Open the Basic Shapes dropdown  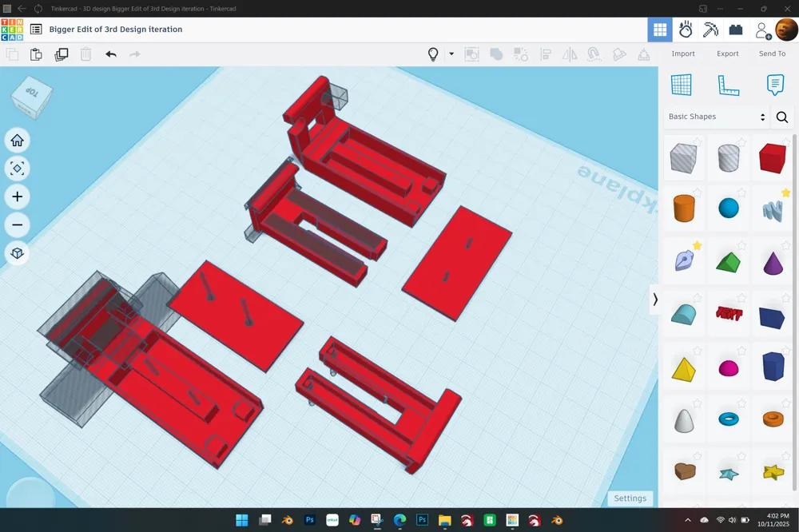click(717, 117)
